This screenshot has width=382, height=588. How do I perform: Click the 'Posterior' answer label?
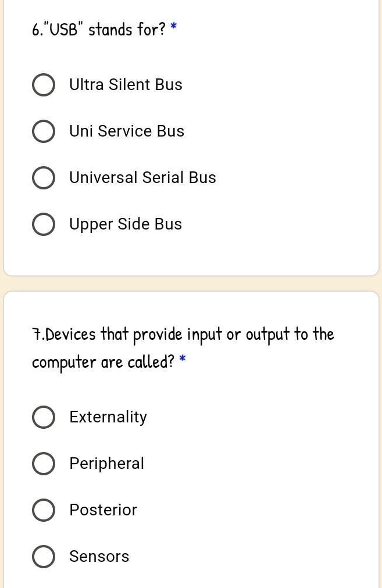click(x=103, y=510)
